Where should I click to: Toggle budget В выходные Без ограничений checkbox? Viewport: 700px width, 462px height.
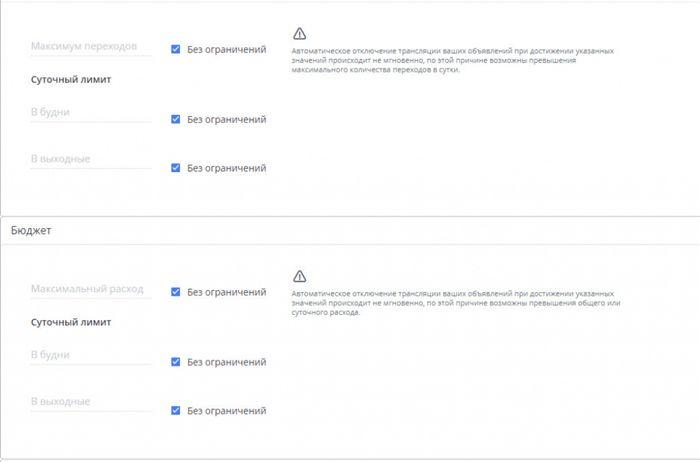click(175, 411)
